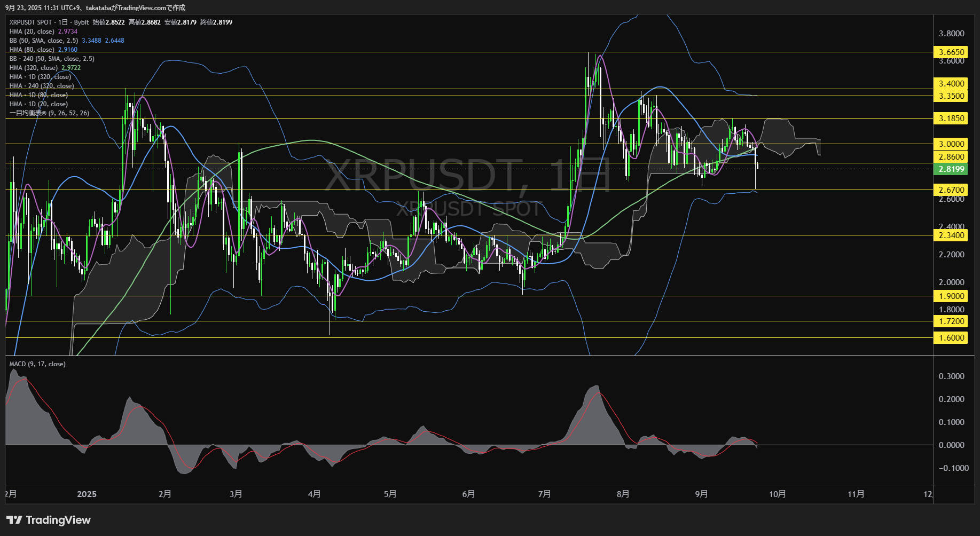Click the yellow 1.9000 price label

coord(952,296)
